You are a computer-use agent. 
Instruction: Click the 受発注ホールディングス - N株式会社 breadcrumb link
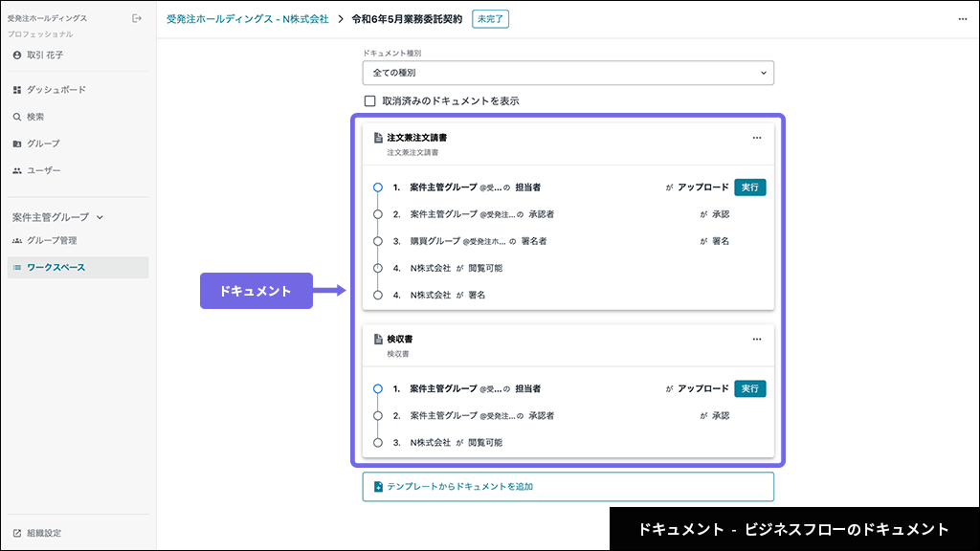(x=248, y=19)
